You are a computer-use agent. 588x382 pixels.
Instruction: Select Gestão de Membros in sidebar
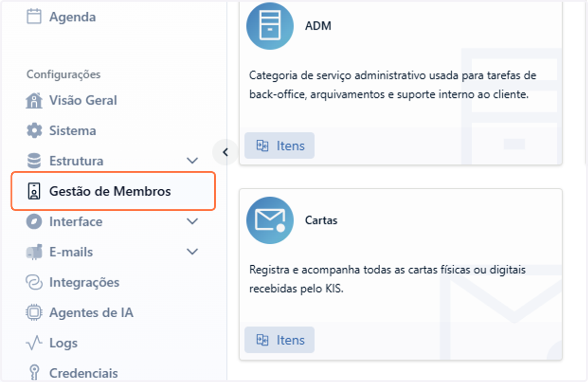[x=114, y=191]
